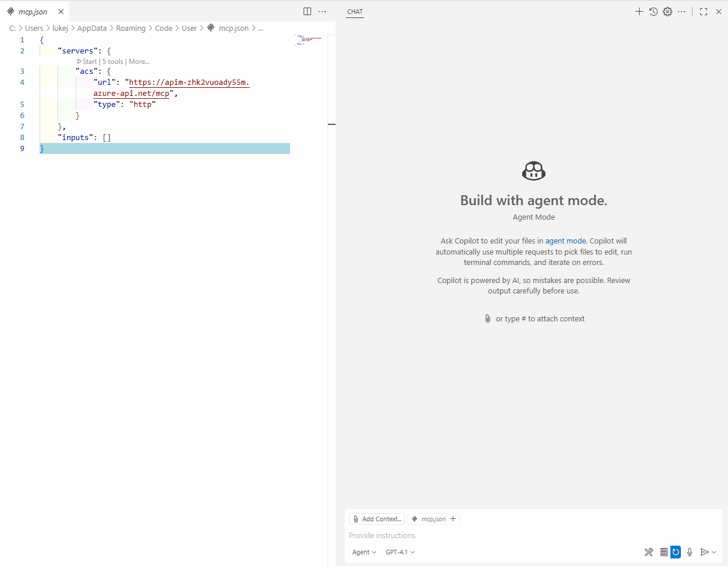
Task: Click the Copilot logo in the chat welcome
Action: (534, 171)
